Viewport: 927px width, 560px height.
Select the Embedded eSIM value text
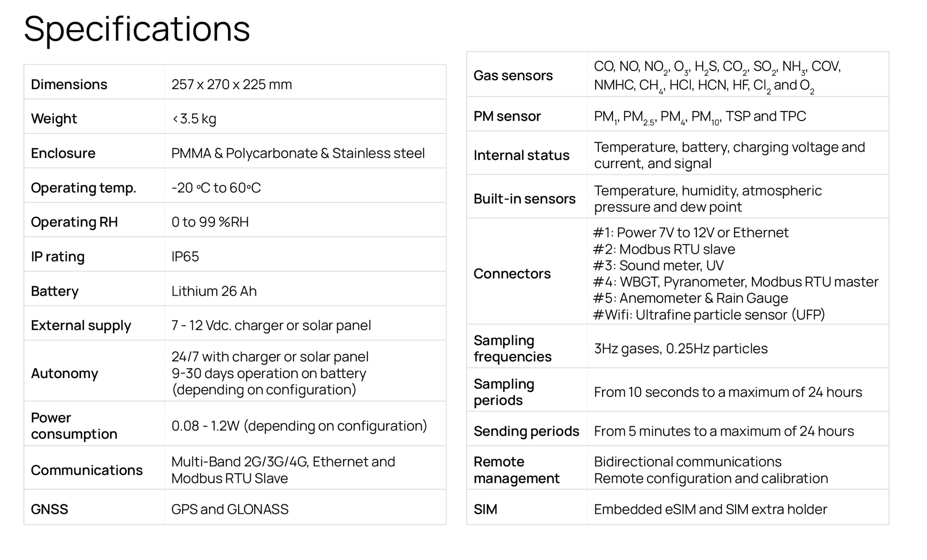(x=710, y=509)
